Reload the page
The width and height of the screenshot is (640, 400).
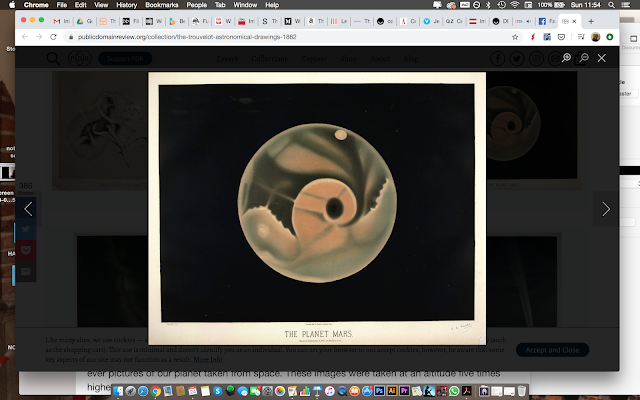click(x=53, y=37)
